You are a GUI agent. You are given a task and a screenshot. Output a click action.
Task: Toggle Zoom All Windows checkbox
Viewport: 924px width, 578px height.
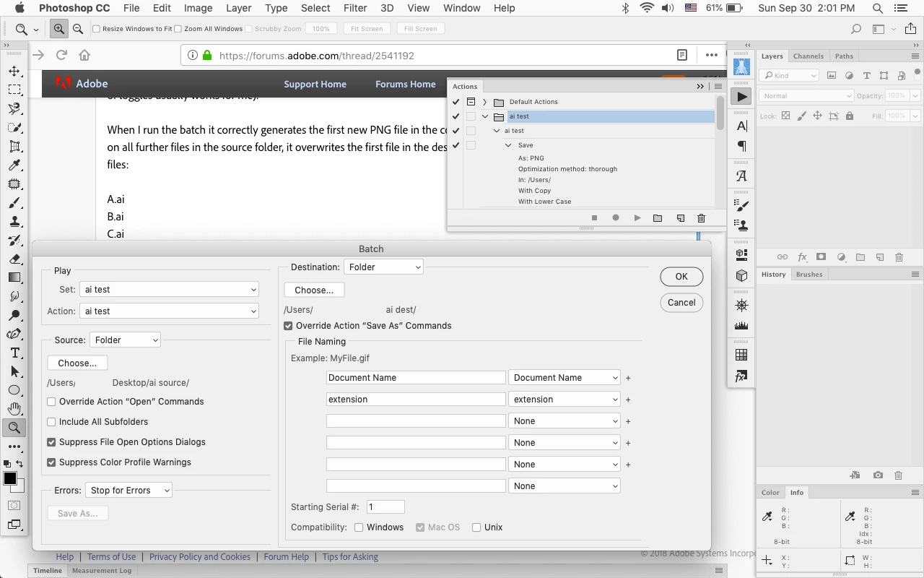pos(178,29)
